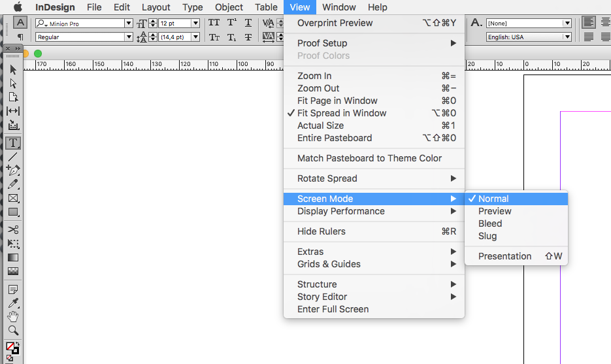Open the 12 pt font size dropdown
611x364 pixels.
(x=195, y=24)
